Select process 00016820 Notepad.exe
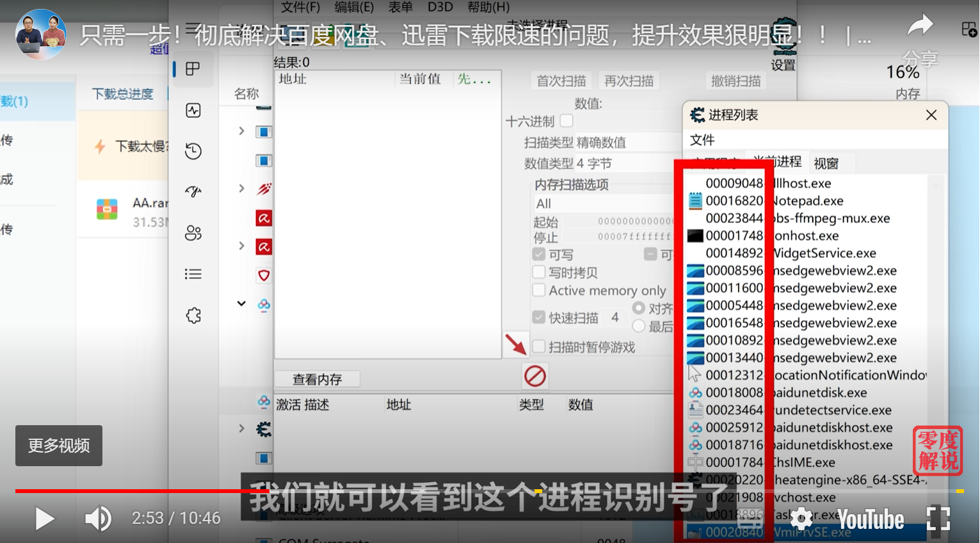Screen dimensions: 980x543 coord(807,201)
